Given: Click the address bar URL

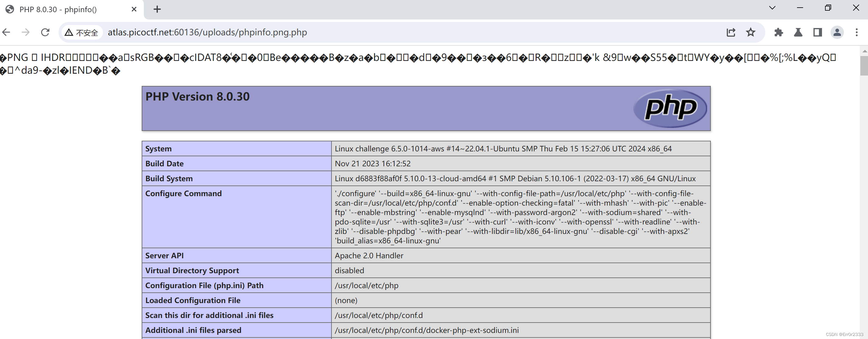Looking at the screenshot, I should [207, 32].
